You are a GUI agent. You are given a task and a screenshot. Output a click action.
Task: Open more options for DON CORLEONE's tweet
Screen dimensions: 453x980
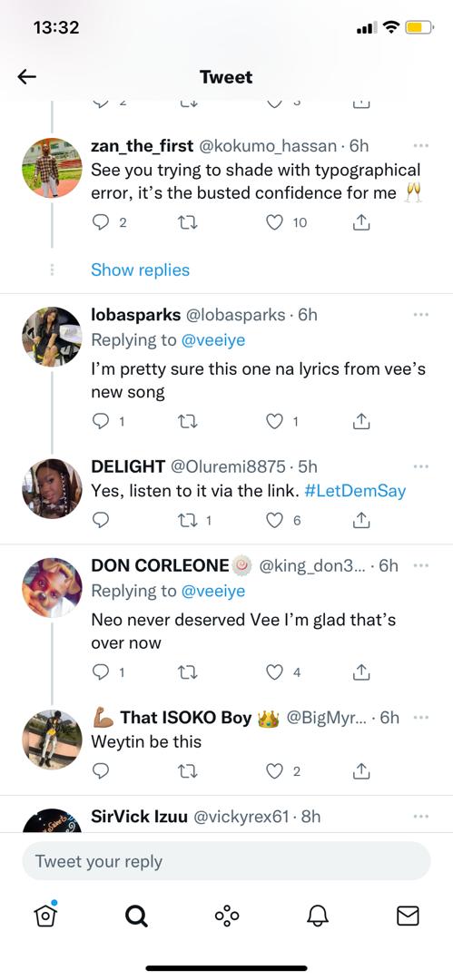[x=421, y=565]
